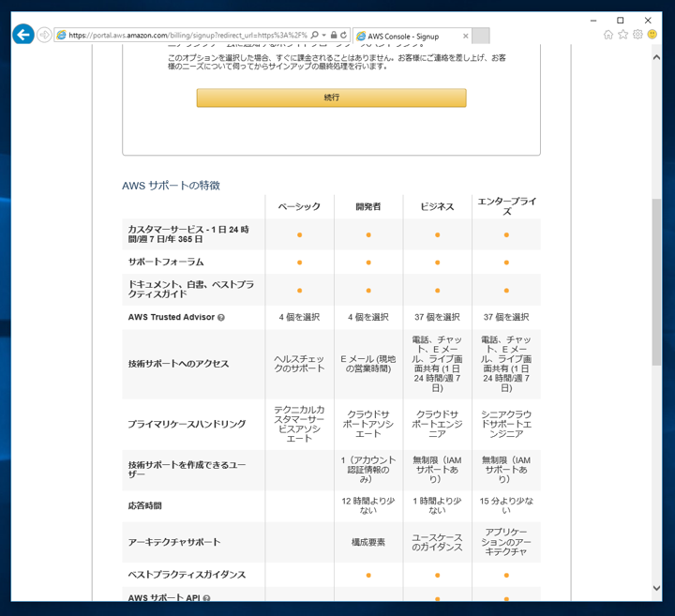Click the アーキテクチャサポート row label

point(174,542)
